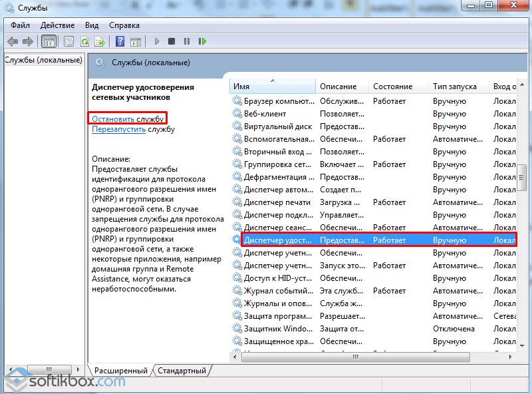Select the Журналы и опов... service row
532x394 pixels.
pyautogui.click(x=373, y=303)
